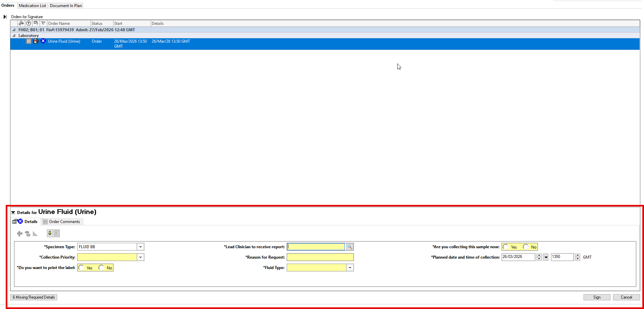Click the 6 Missing Required Details button
This screenshot has height=309, width=644.
point(34,297)
